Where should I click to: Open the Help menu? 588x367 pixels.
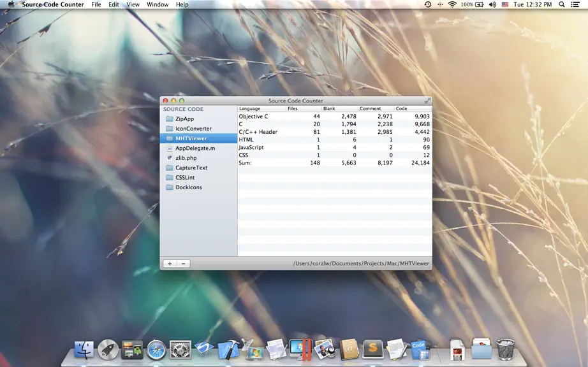click(x=182, y=4)
